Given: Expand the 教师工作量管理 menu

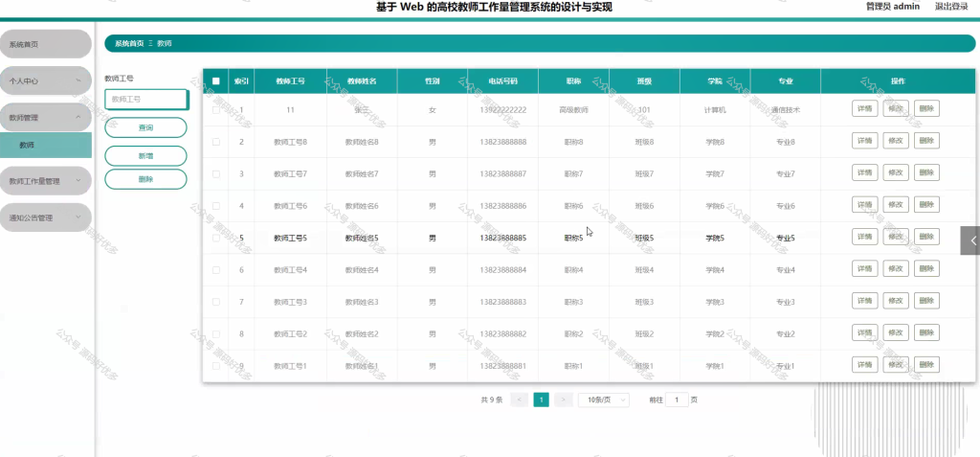Looking at the screenshot, I should point(46,181).
